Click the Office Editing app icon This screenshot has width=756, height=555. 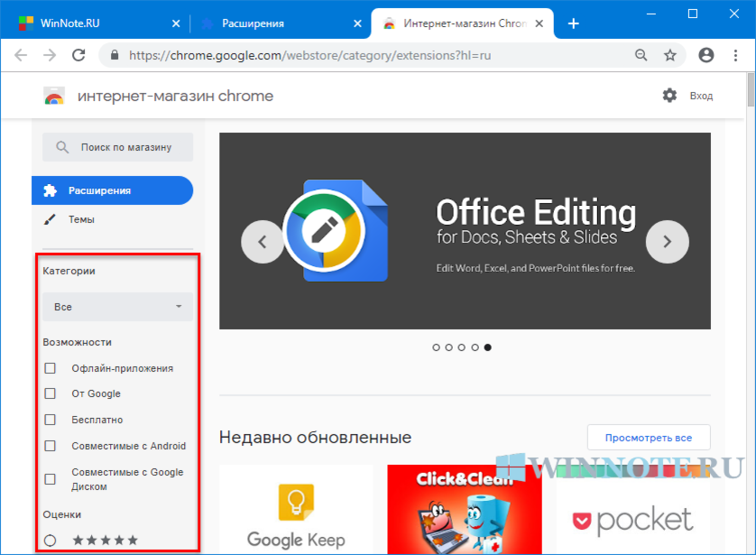point(337,230)
